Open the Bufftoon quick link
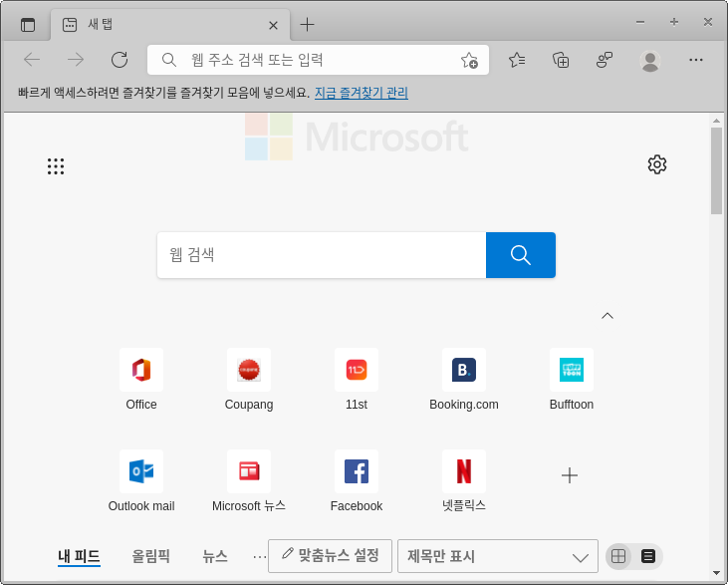 pos(571,380)
